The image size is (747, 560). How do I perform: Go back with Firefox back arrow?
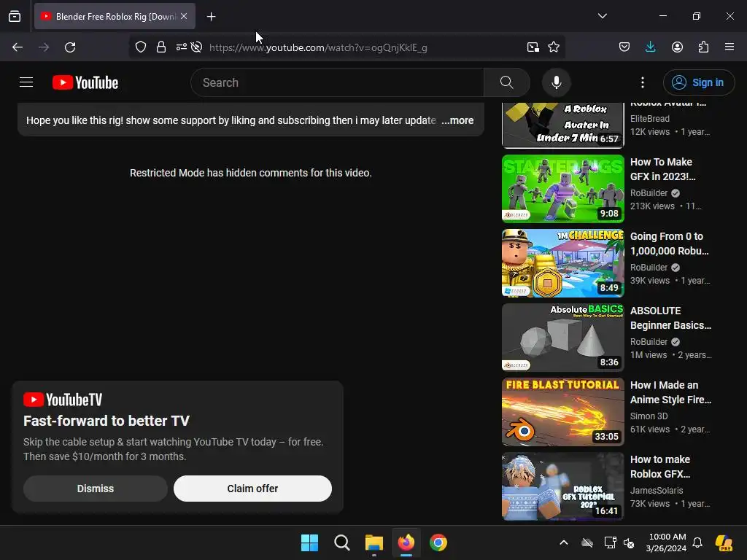tap(18, 47)
